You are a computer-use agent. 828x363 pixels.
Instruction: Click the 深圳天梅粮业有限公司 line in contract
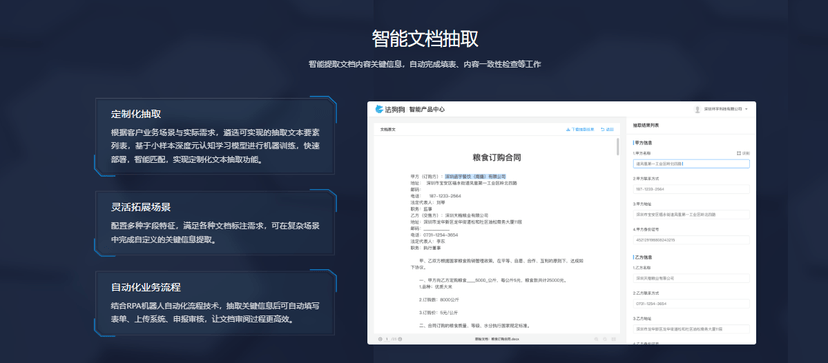[449, 216]
